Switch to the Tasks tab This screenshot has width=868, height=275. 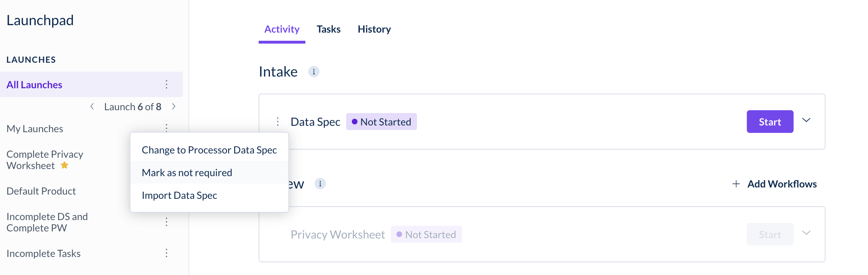pyautogui.click(x=328, y=29)
